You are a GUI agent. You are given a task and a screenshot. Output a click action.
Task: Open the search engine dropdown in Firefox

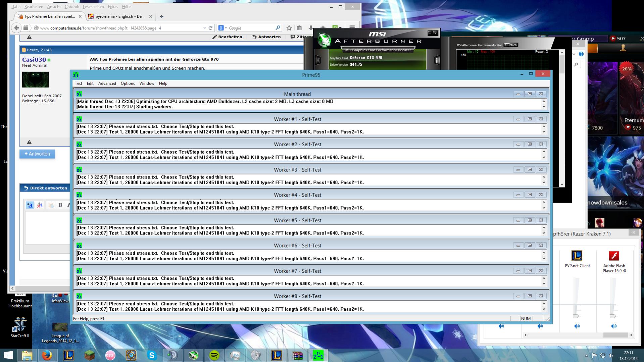(222, 28)
